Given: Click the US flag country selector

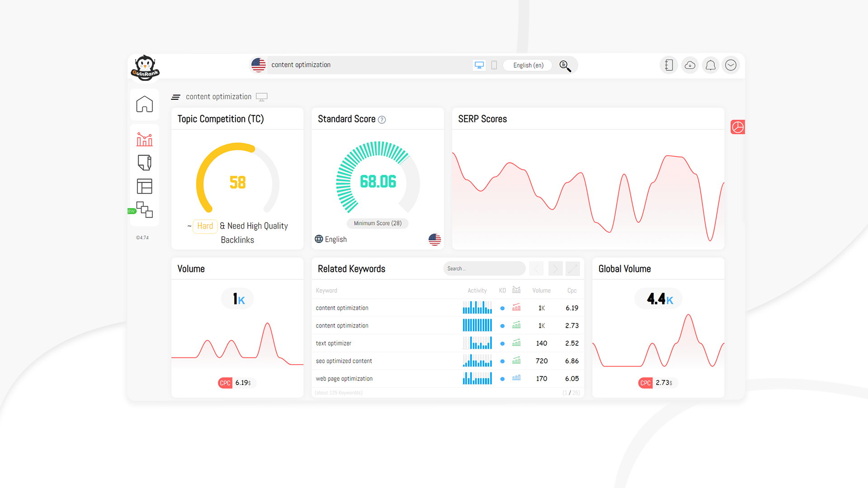Looking at the screenshot, I should click(259, 65).
